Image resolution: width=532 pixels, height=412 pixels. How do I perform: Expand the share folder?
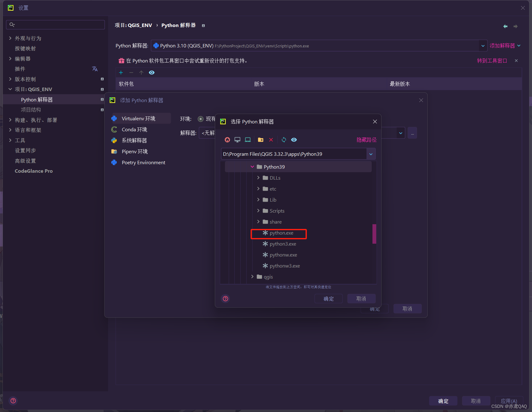[258, 222]
